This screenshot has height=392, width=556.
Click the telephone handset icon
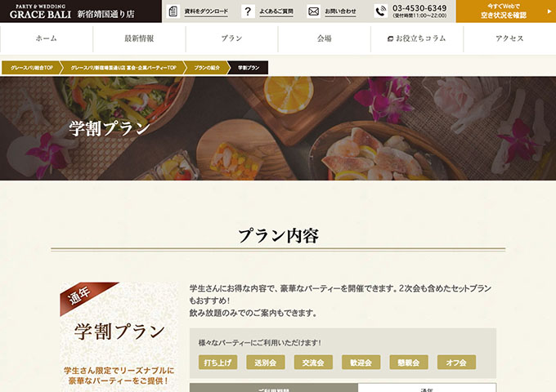pyautogui.click(x=381, y=11)
